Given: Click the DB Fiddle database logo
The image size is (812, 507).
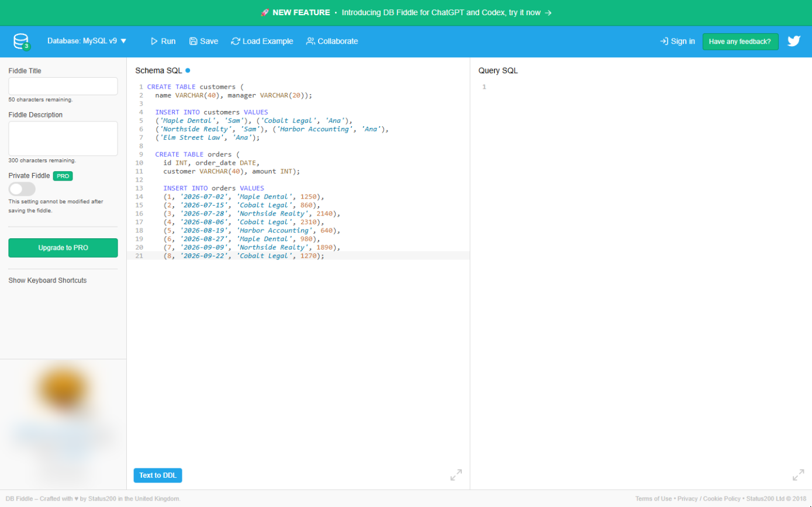Looking at the screenshot, I should pos(22,41).
